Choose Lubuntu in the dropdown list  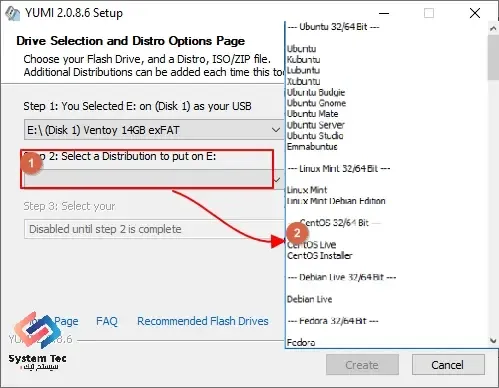pyautogui.click(x=303, y=70)
